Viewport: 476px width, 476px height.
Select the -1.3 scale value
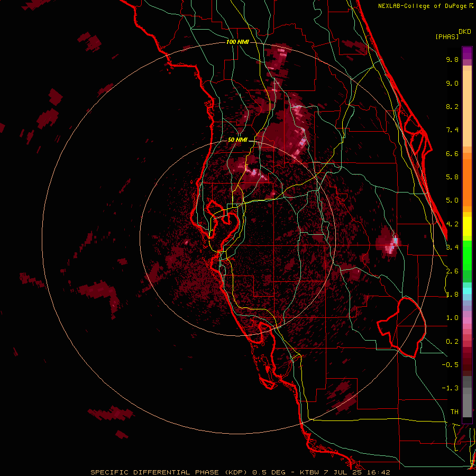tap(450, 388)
